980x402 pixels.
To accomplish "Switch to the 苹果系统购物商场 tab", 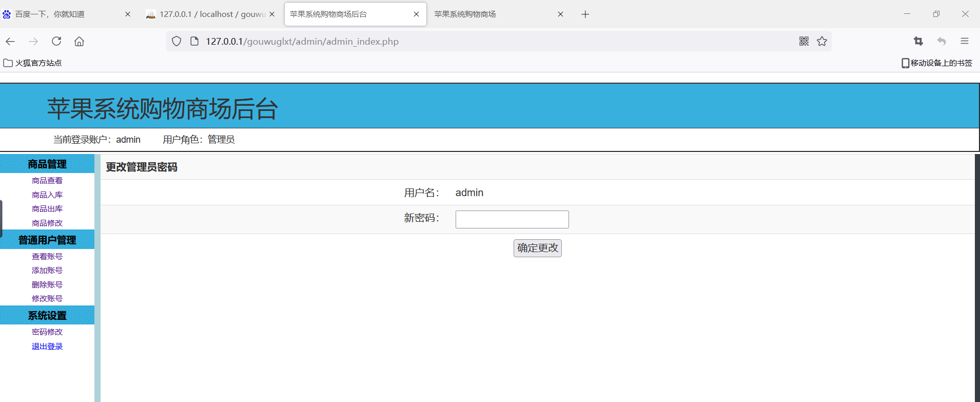I will tap(498, 14).
